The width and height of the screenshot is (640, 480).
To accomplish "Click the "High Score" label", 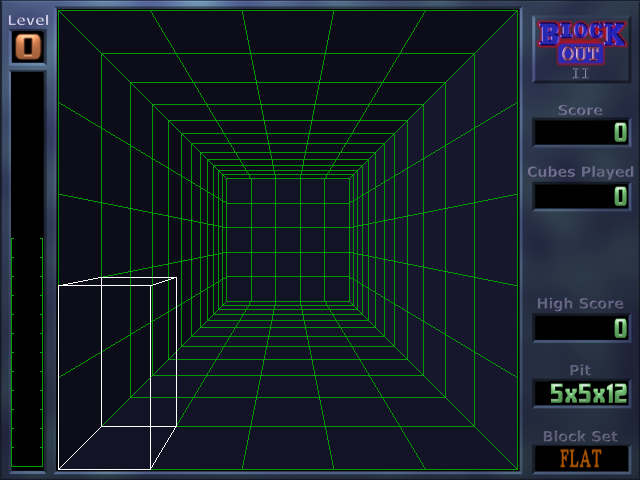I will pos(580,303).
